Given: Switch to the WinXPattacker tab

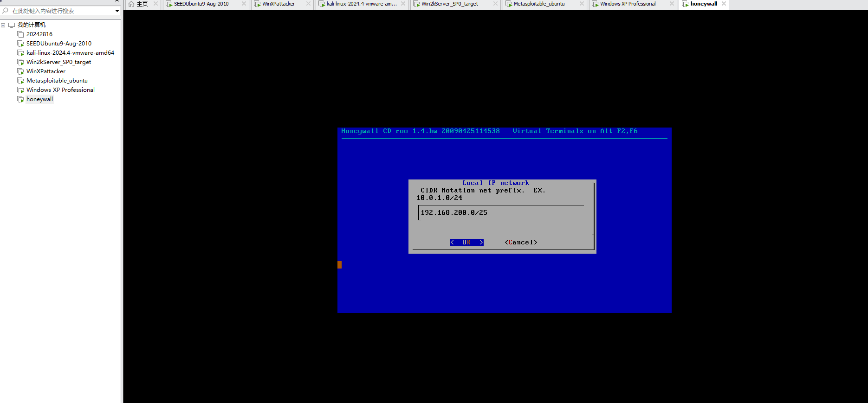Looking at the screenshot, I should 282,4.
